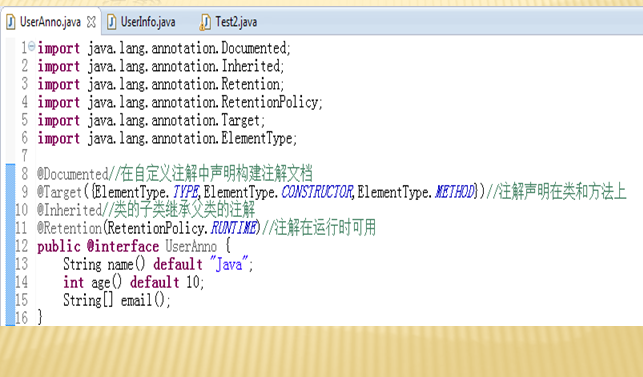
Task: Click the @Retention annotation on line 11
Action: (x=69, y=228)
